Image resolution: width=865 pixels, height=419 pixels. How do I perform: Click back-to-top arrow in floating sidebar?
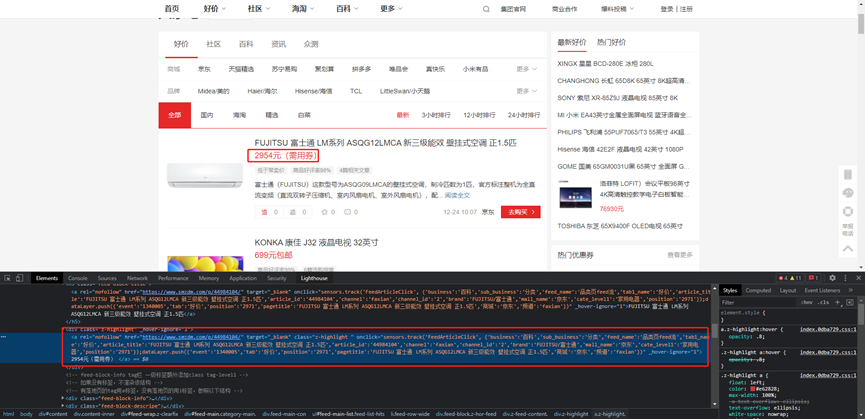pyautogui.click(x=848, y=249)
